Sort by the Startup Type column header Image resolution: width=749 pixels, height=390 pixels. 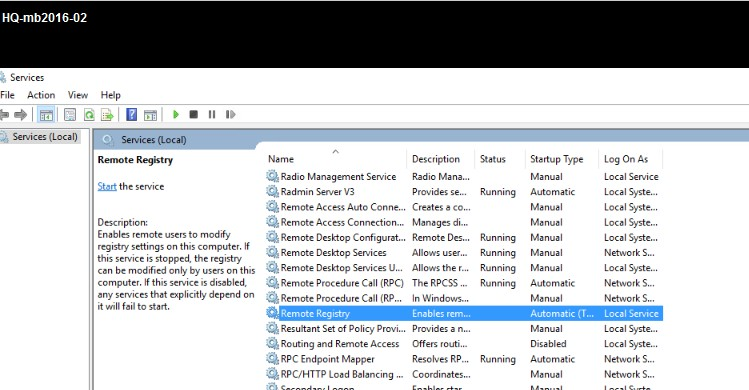(556, 159)
